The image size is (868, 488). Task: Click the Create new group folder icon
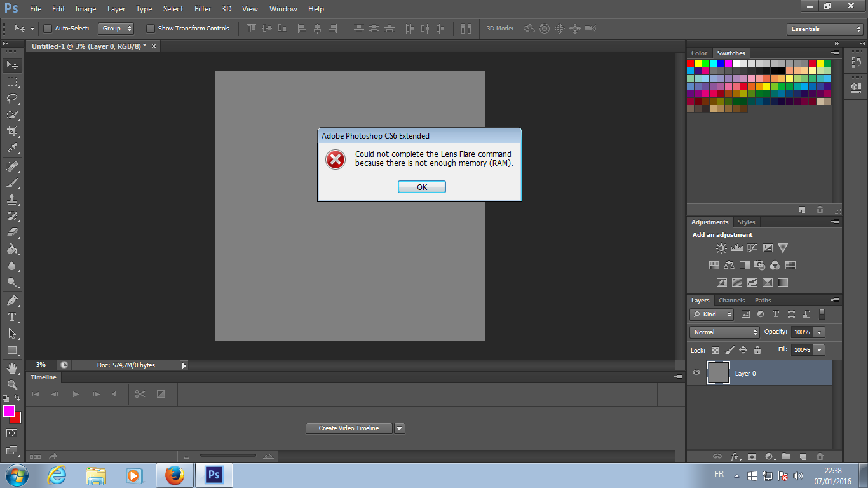[x=786, y=457]
